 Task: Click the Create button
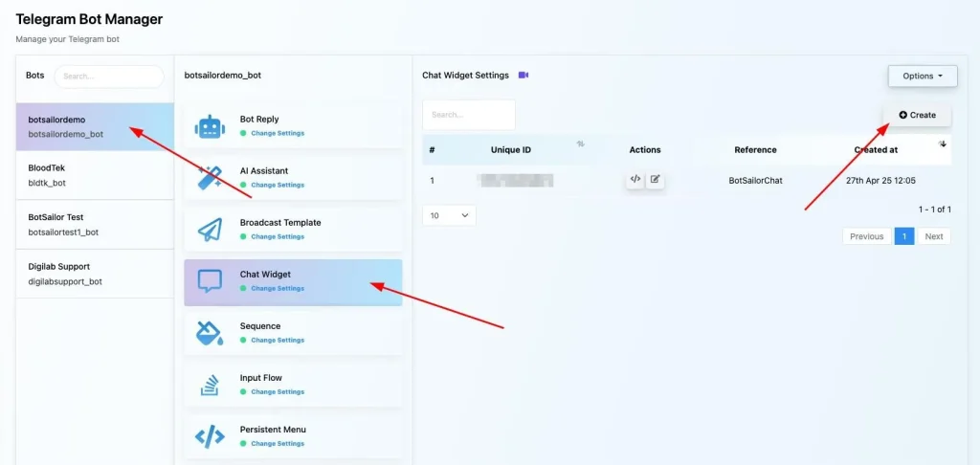pos(917,115)
